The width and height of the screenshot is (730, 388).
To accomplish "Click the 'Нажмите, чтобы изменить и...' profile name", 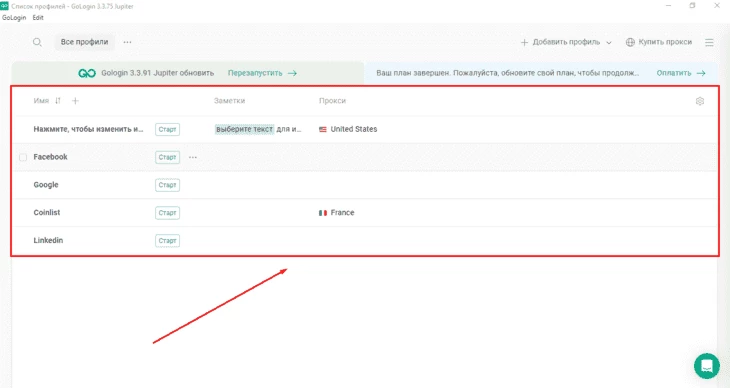I will pos(88,129).
